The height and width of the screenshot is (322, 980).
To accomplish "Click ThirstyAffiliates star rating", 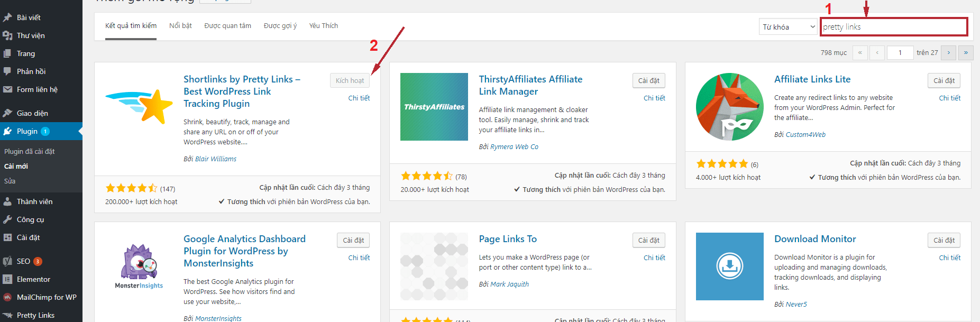I will click(x=427, y=176).
